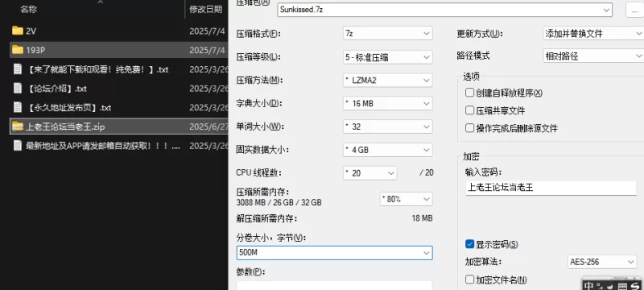Click the 参数 parameters input field
Screen dimensions: 644x290
334,285
